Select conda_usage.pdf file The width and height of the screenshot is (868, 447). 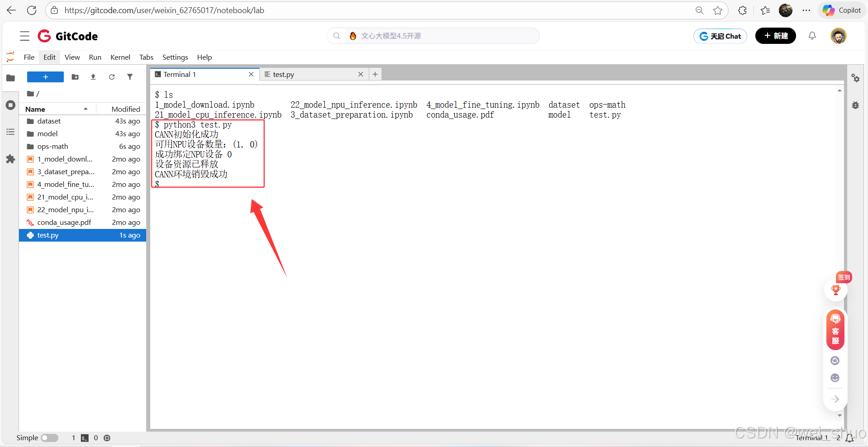(x=82, y=222)
